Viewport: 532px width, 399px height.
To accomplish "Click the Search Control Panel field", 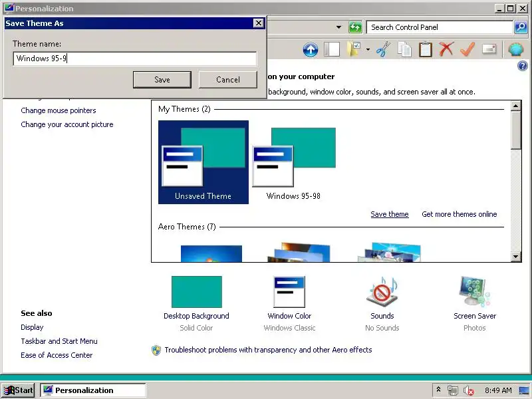I will 440,27.
